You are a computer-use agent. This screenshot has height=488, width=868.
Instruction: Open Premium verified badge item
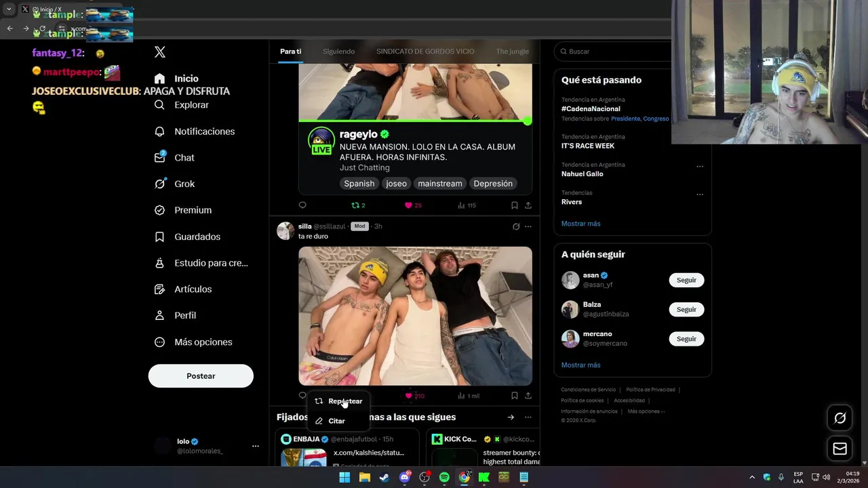(182, 210)
